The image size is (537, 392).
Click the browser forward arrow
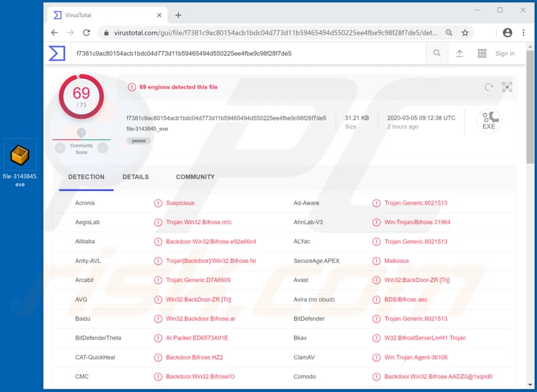(x=70, y=33)
